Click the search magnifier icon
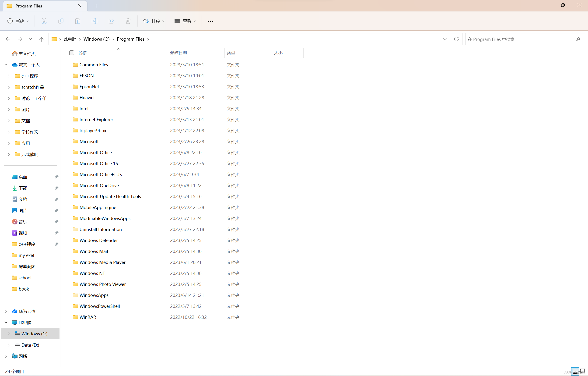This screenshot has width=588, height=376. (x=578, y=39)
